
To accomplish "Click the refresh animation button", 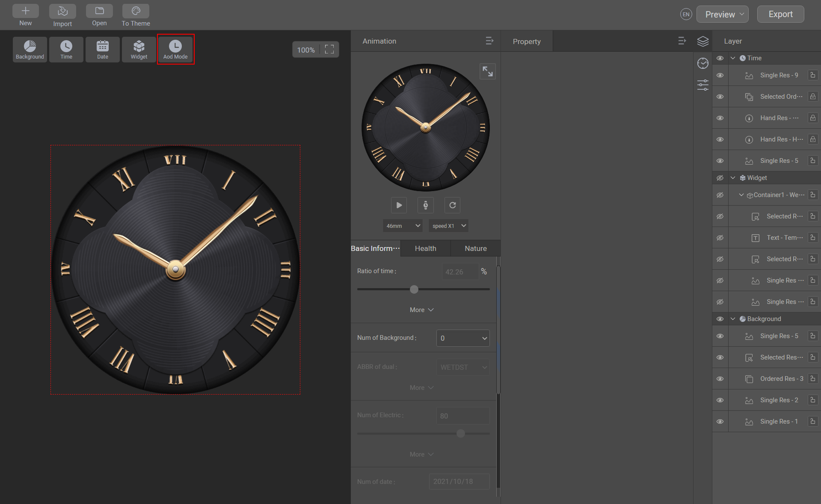I will pos(452,205).
